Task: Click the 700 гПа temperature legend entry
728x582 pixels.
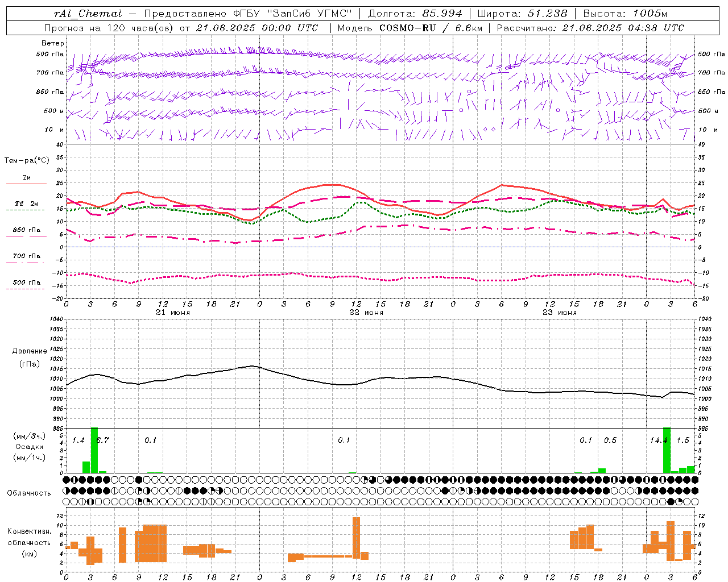Action: pos(26,256)
